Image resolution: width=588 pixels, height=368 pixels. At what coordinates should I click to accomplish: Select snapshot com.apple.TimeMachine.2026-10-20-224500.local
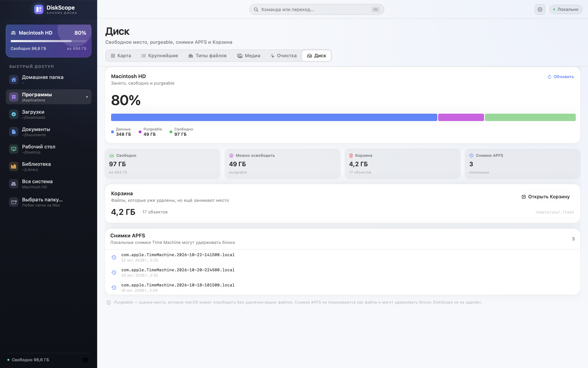[x=342, y=272]
